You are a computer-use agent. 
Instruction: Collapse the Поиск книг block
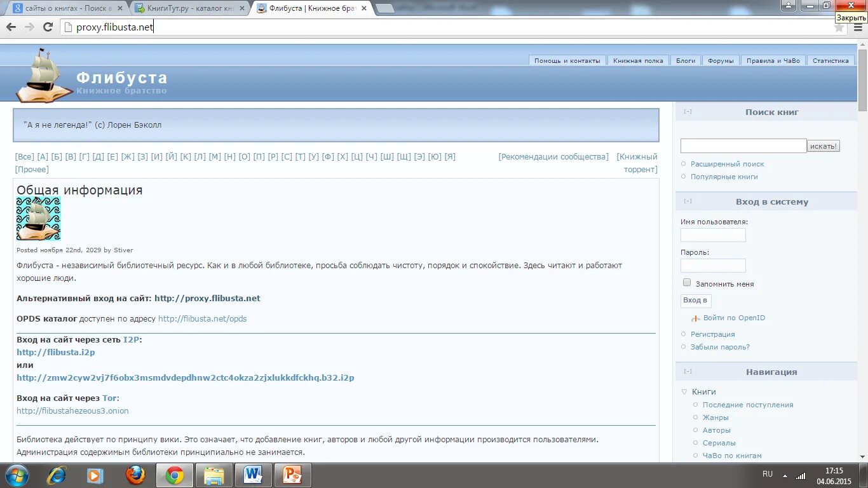(688, 112)
